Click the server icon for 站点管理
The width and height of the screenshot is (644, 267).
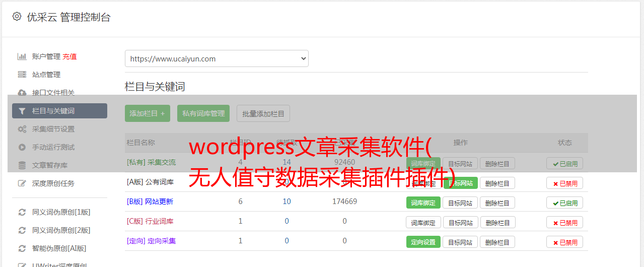[x=22, y=75]
